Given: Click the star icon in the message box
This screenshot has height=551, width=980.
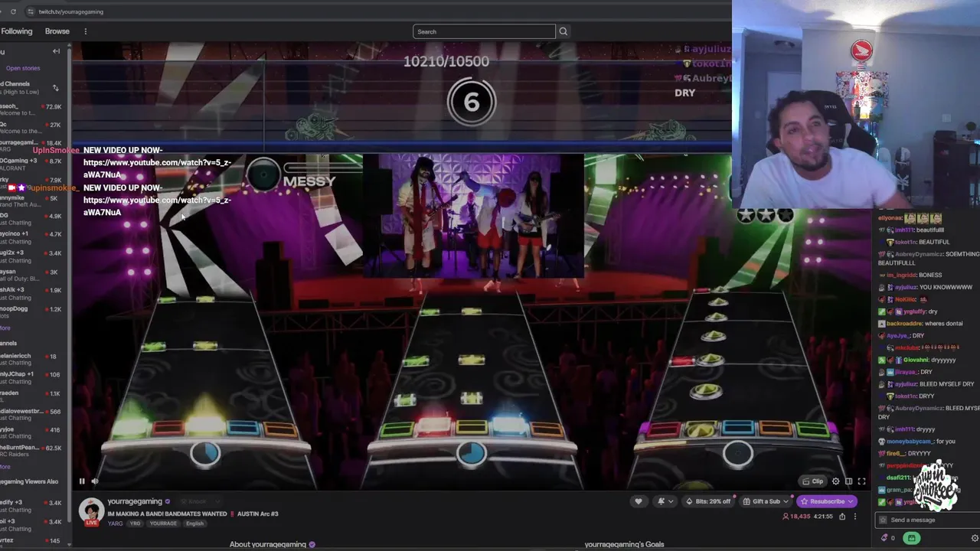Looking at the screenshot, I should (883, 520).
